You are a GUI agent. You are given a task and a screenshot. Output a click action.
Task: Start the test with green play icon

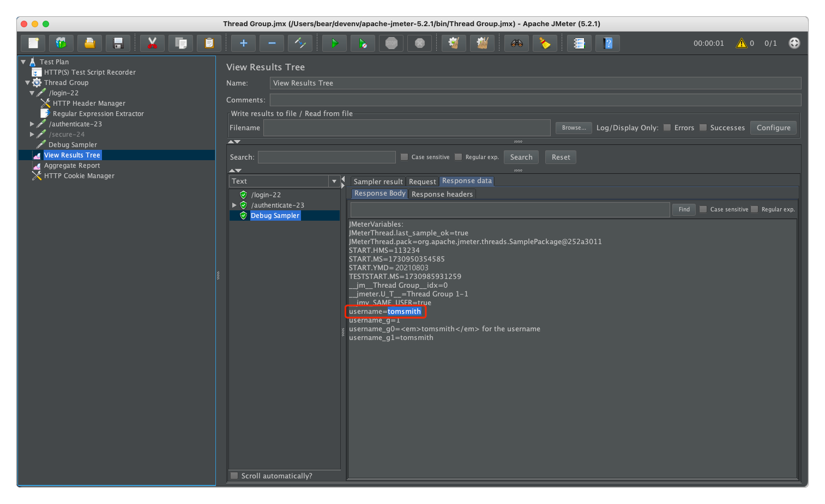click(x=334, y=43)
